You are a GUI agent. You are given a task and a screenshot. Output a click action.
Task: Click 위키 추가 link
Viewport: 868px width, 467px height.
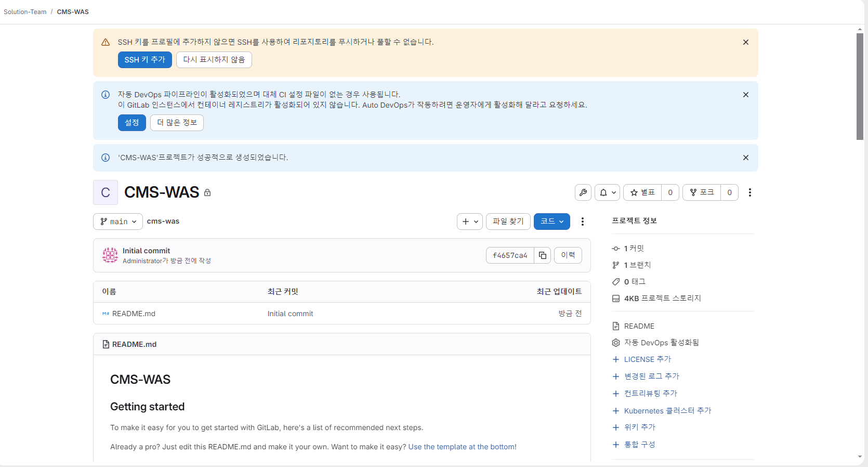coord(640,427)
